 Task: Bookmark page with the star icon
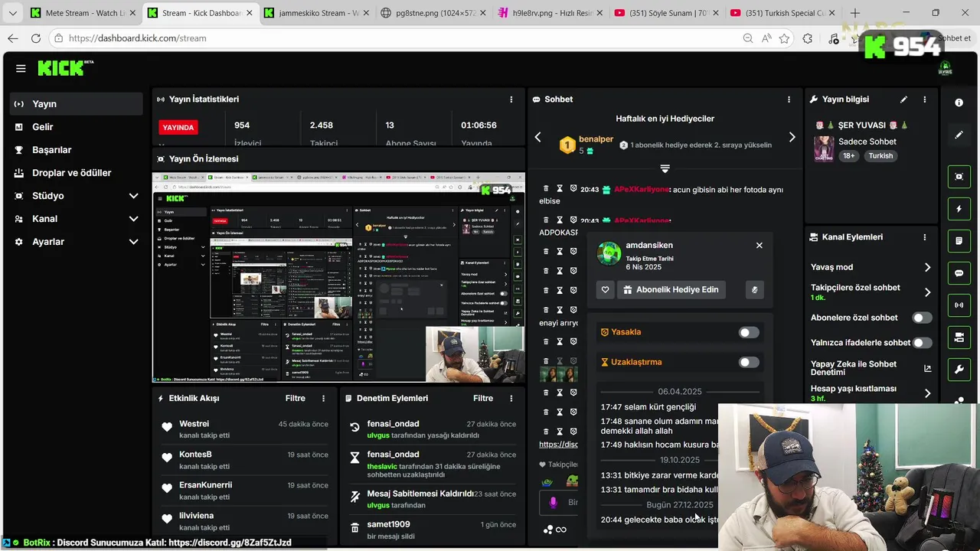pos(784,38)
